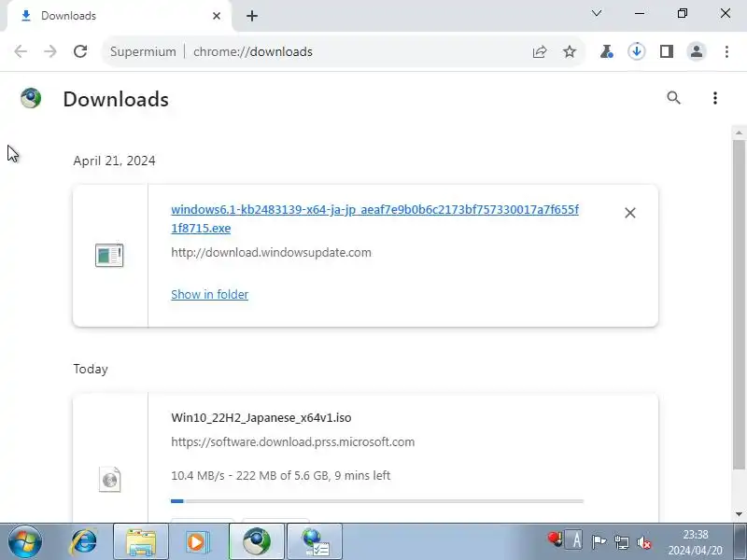Open the profile avatar menu
The width and height of the screenshot is (747, 560).
point(697,51)
